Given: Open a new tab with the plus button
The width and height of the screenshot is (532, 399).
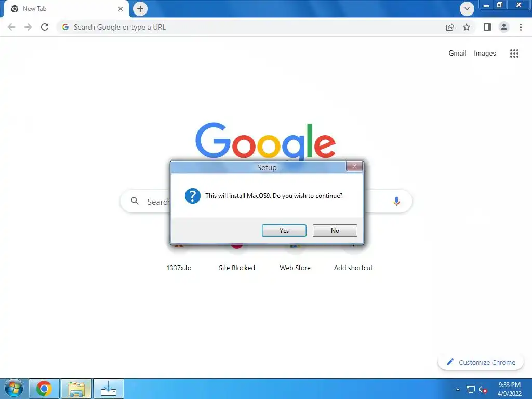Looking at the screenshot, I should click(140, 9).
